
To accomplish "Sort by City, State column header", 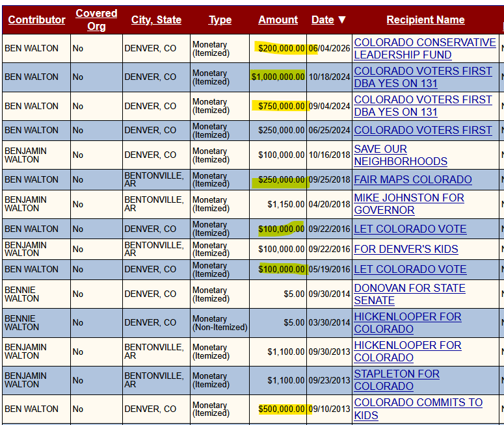I will tap(156, 19).
